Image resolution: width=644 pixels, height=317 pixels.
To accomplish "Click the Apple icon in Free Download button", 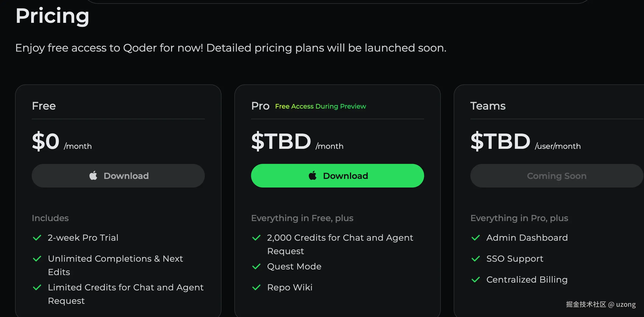I will pyautogui.click(x=93, y=175).
